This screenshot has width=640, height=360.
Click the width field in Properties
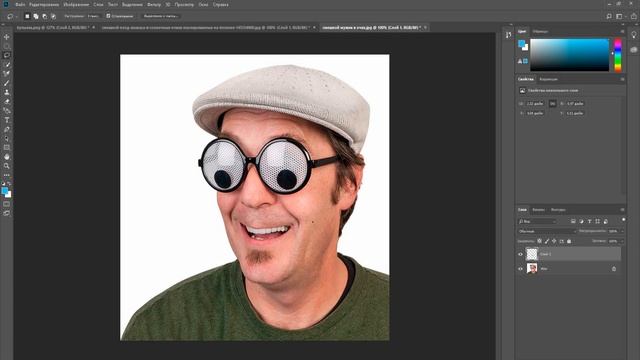click(535, 104)
